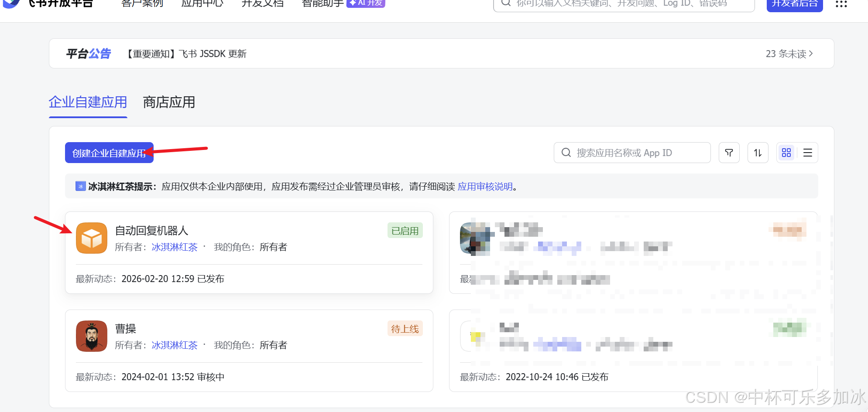Switch to grid view layout
This screenshot has width=868, height=412.
(786, 153)
